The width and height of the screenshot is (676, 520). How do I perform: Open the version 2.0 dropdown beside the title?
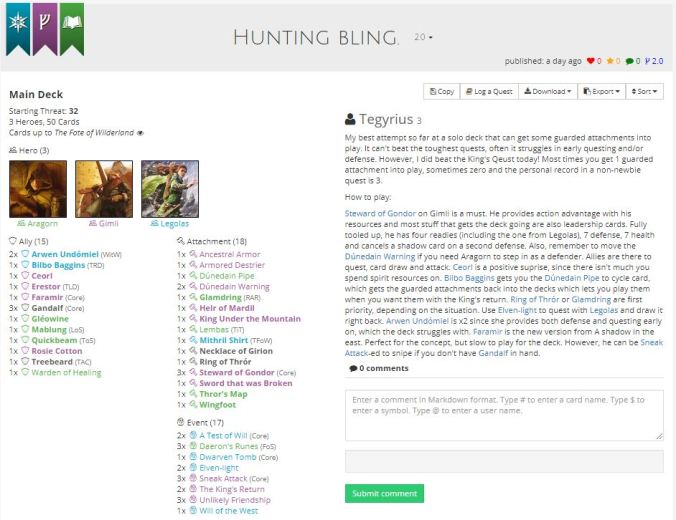point(423,37)
